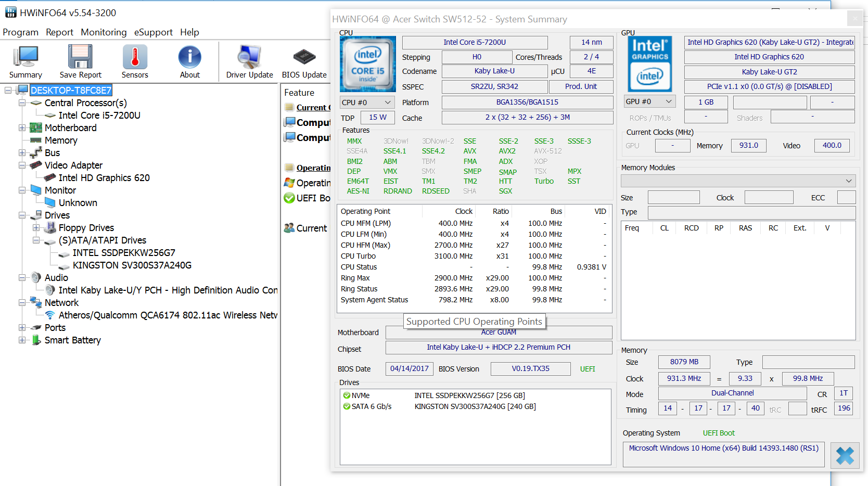The height and width of the screenshot is (486, 868).
Task: Open the Memory Modules dropdown
Action: [738, 181]
